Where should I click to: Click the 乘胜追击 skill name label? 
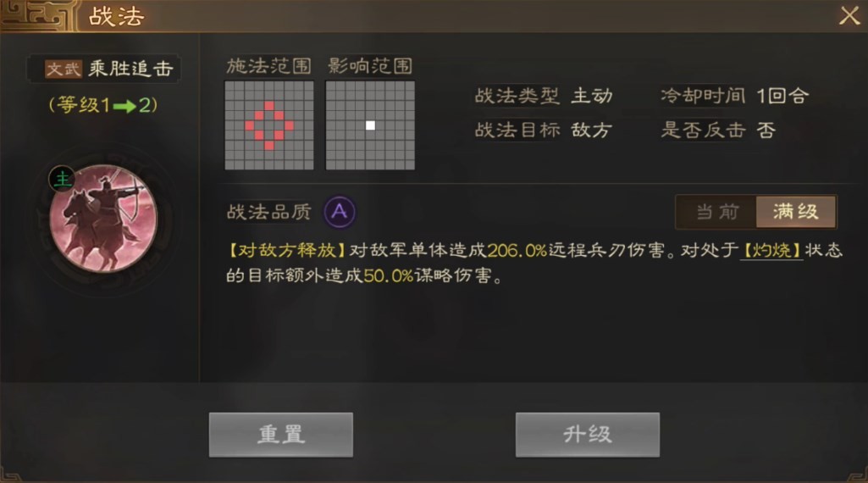click(130, 69)
